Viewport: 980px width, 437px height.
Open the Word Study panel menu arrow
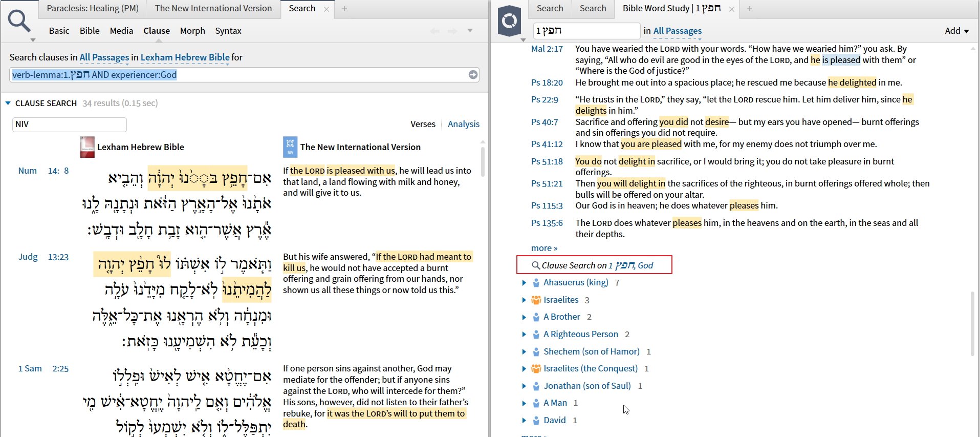[x=523, y=40]
